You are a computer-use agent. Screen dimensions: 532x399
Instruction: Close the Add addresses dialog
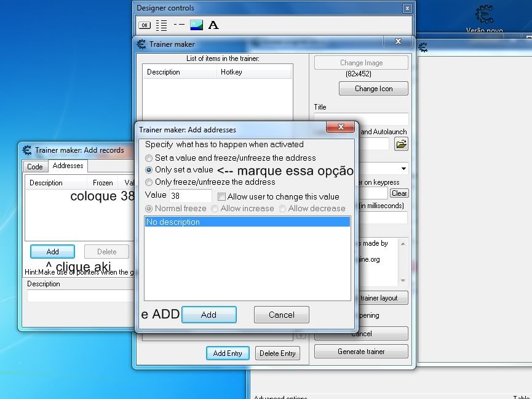pyautogui.click(x=339, y=129)
